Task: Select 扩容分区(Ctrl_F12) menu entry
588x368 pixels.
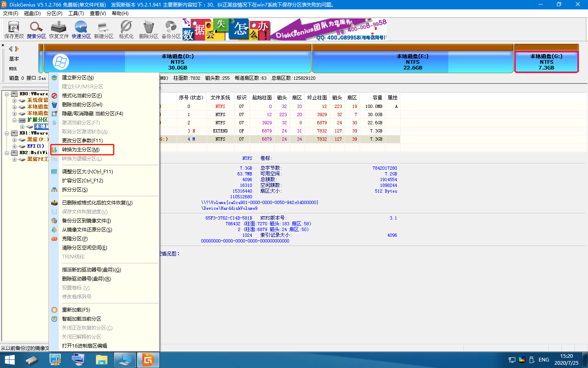Action: (x=104, y=181)
